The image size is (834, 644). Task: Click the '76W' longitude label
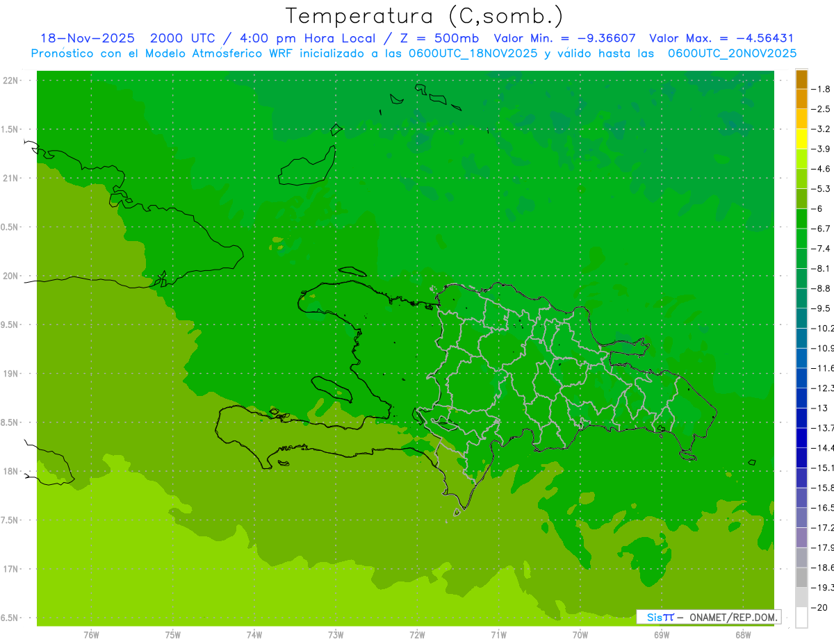tap(91, 634)
